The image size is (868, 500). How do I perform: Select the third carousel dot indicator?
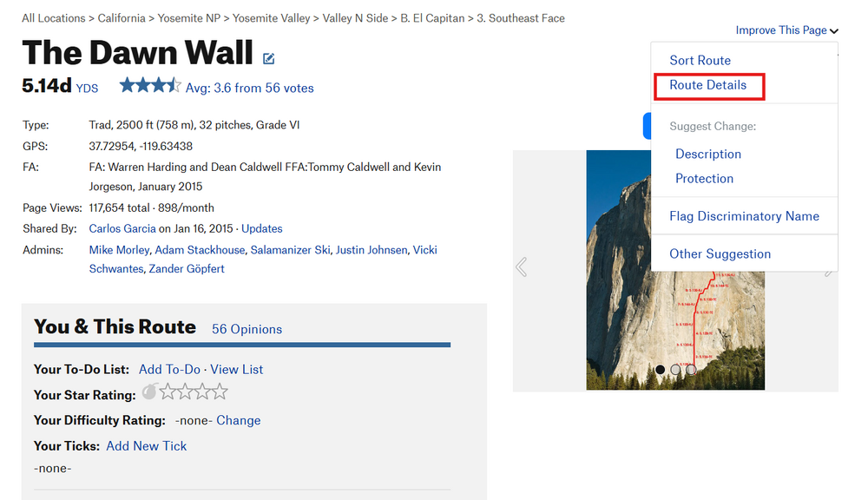(690, 370)
